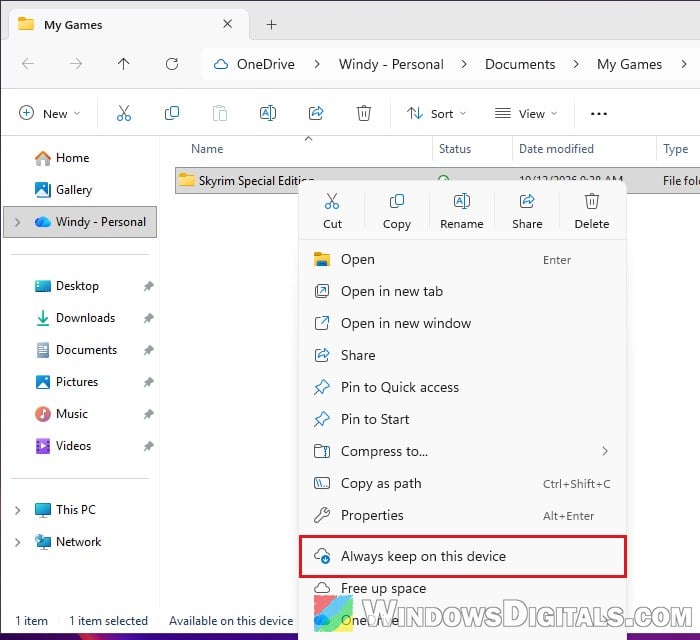Click the Rename icon in the toolbar
The height and width of the screenshot is (640, 700).
point(268,113)
